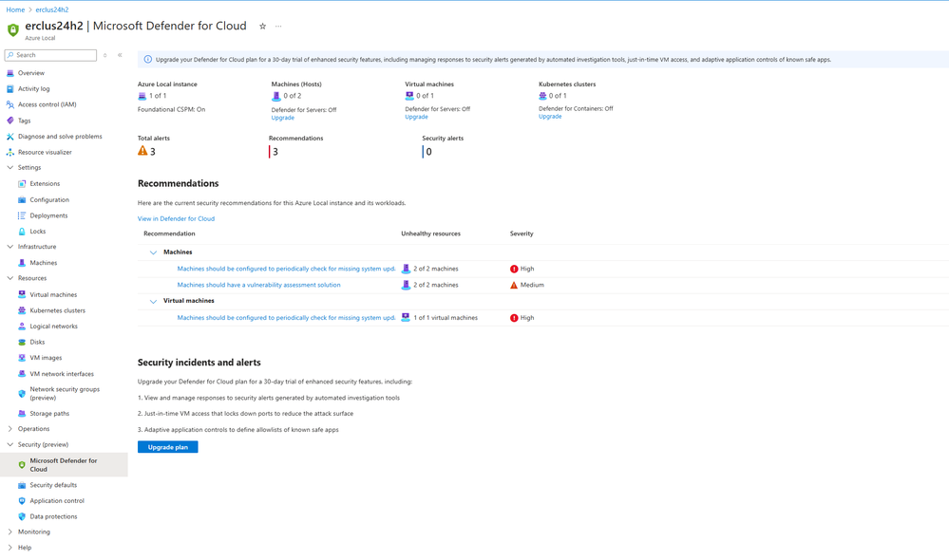
Task: Open the vulnerability assessment solution recommendation
Action: (259, 285)
